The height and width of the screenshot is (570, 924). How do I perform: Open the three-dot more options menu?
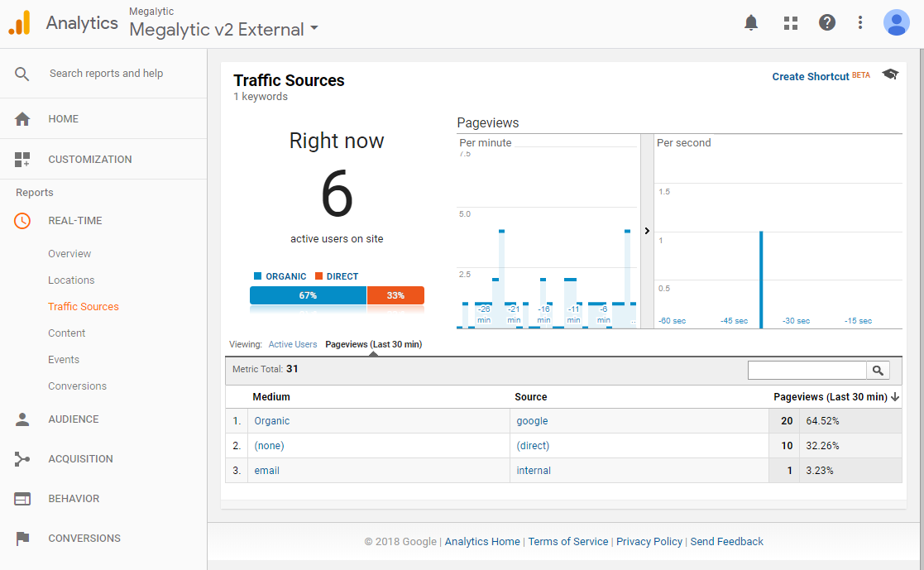pos(860,22)
